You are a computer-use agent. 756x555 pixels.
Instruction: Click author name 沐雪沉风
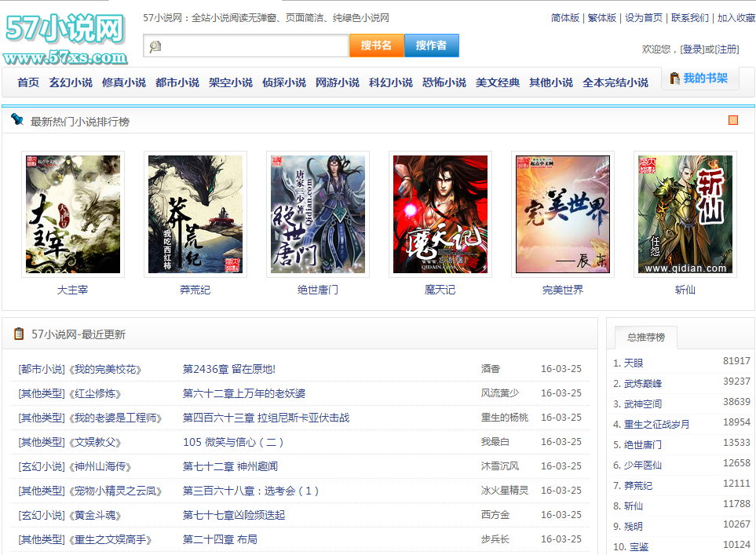pyautogui.click(x=500, y=466)
